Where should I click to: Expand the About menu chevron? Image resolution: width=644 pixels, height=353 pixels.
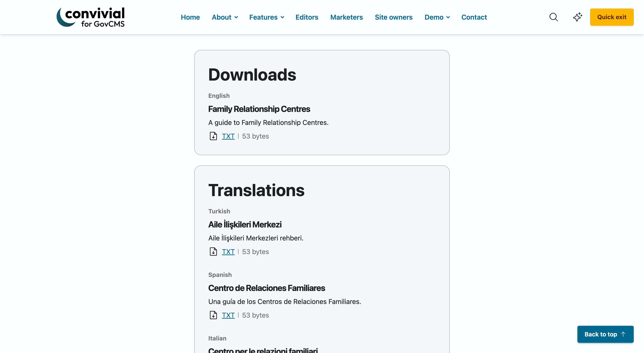[x=236, y=17]
